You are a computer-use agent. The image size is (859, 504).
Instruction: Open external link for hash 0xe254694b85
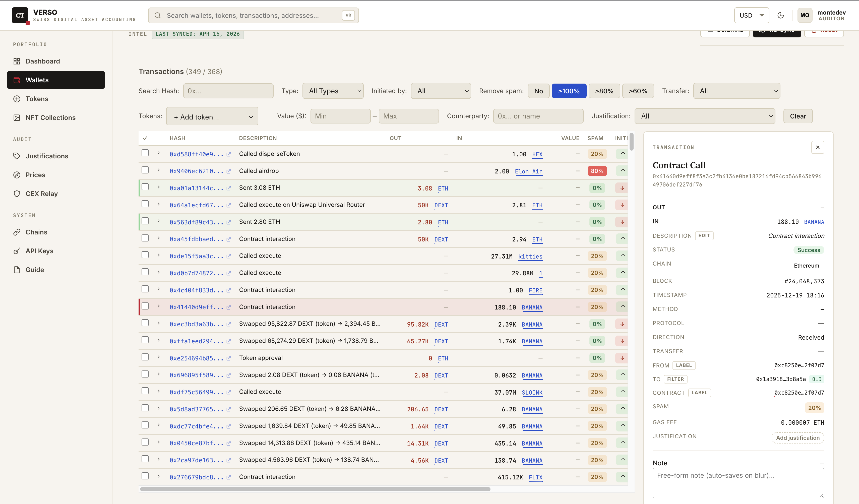tap(228, 358)
